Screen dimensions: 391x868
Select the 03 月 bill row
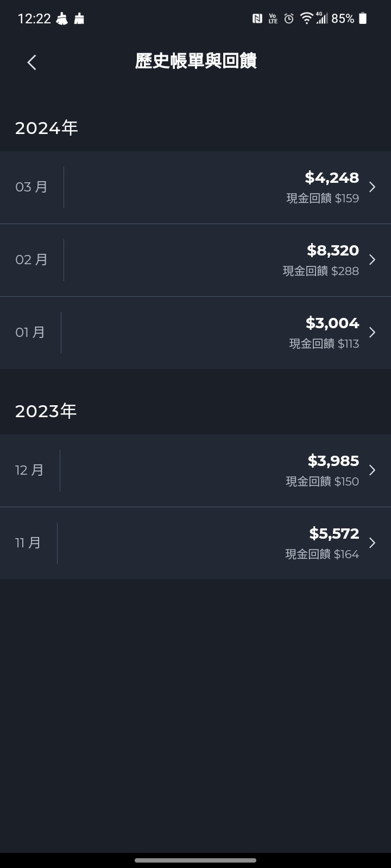click(x=195, y=187)
